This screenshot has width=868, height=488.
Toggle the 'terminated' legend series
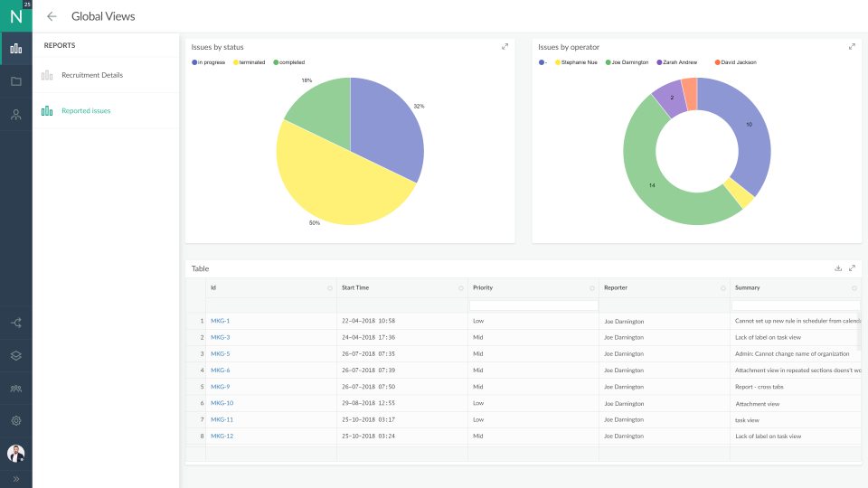click(x=252, y=62)
